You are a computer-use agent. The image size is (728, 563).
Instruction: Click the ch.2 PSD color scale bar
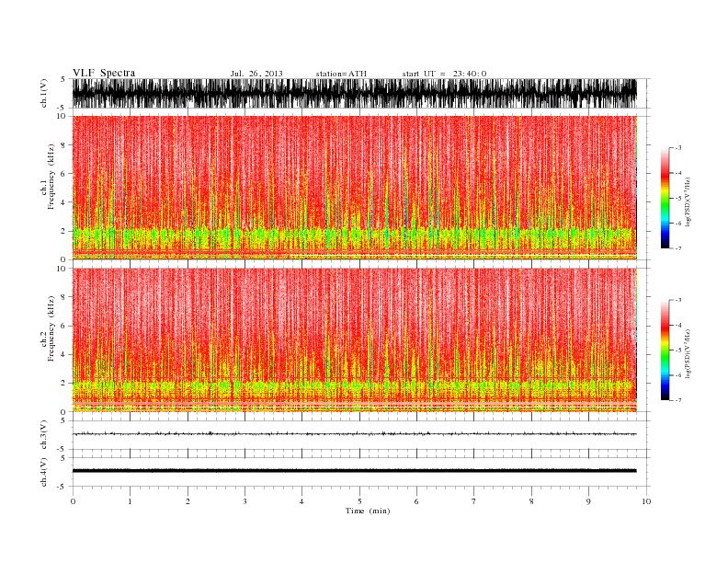tap(665, 350)
